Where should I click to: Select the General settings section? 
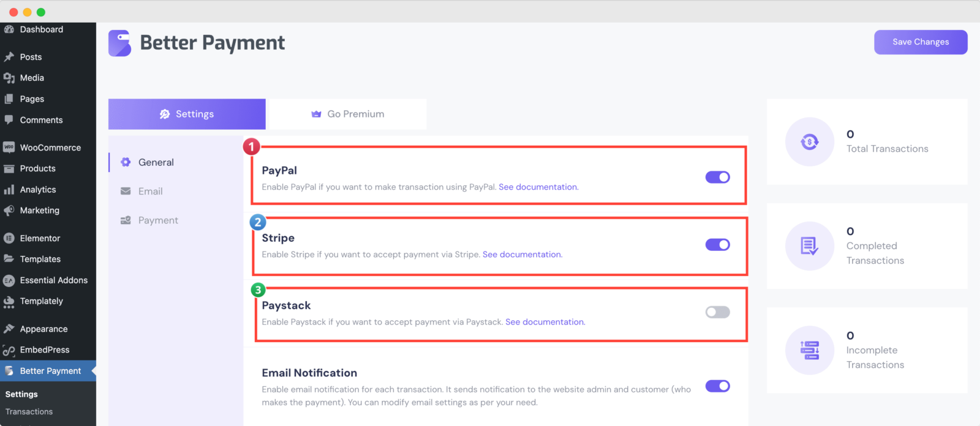point(176,162)
